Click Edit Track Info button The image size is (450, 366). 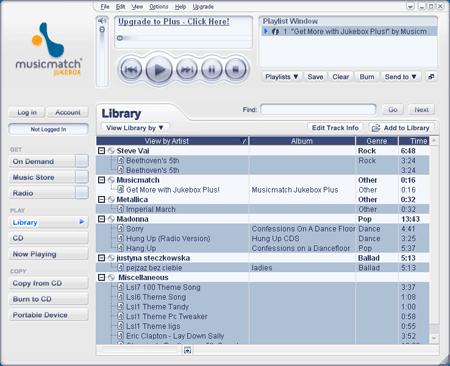[x=335, y=128]
